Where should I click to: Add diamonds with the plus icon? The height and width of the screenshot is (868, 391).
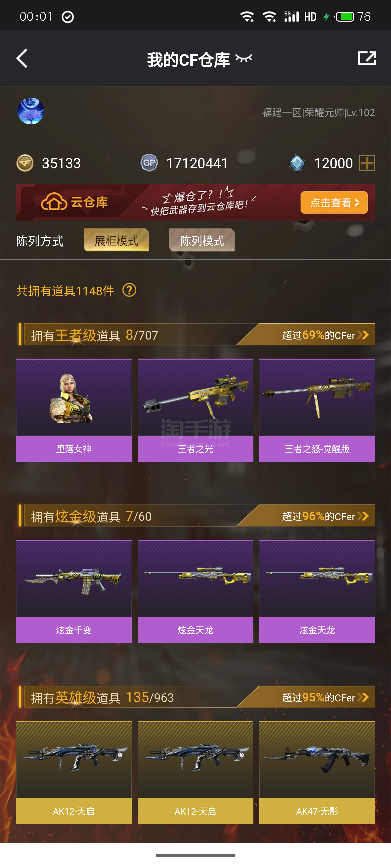click(367, 163)
